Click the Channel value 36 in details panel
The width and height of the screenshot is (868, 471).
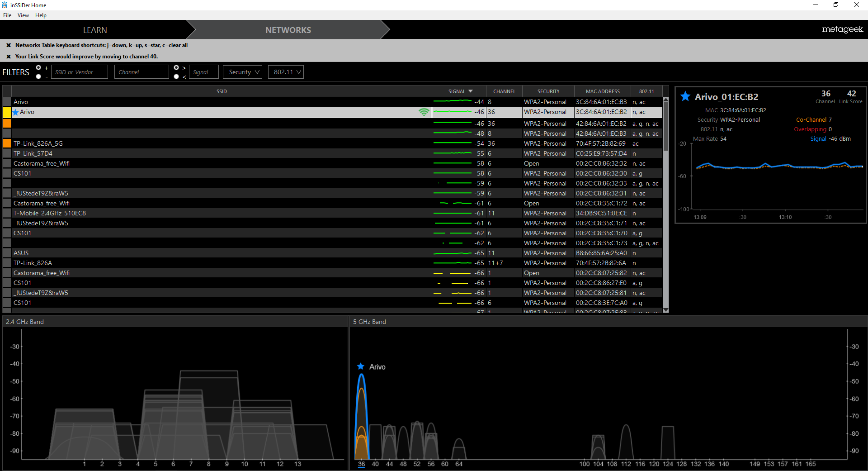tap(826, 94)
